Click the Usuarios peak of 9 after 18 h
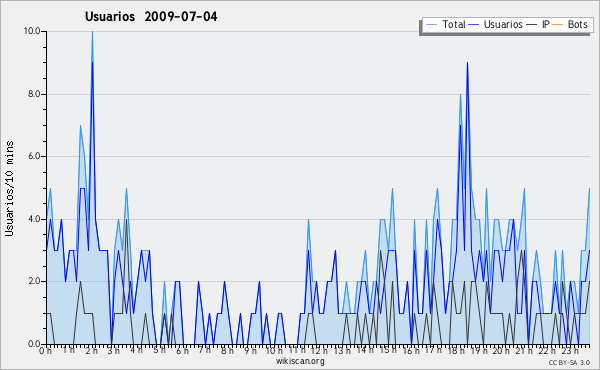 467,63
